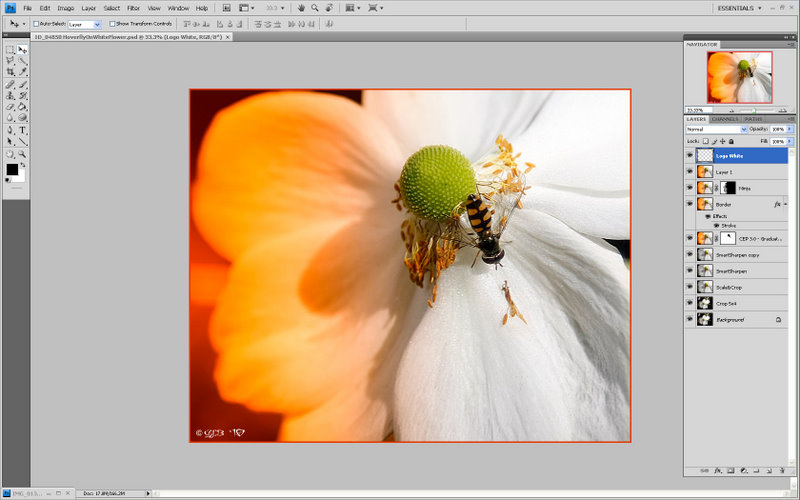Click the foreground color swatch
Viewport: 800px width, 500px height.
[12, 169]
